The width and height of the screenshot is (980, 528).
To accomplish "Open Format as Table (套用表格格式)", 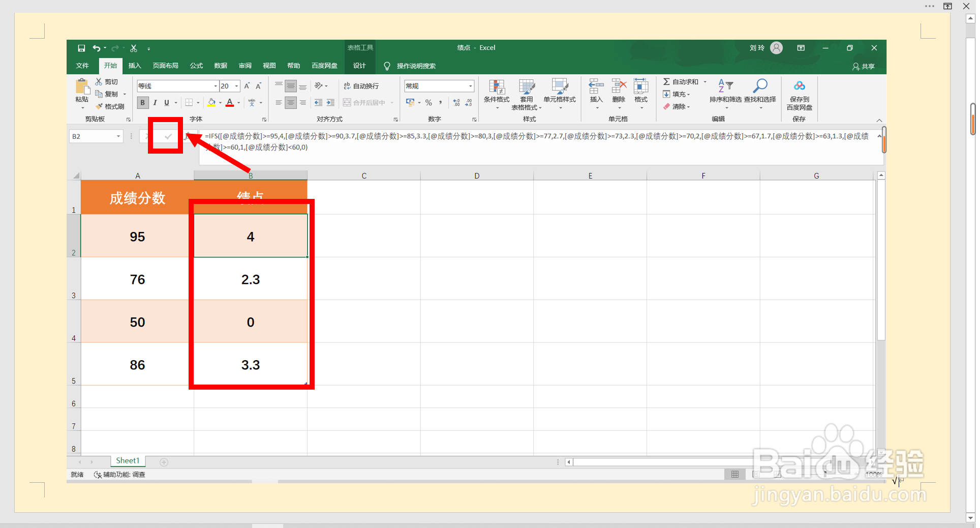I will pyautogui.click(x=527, y=95).
